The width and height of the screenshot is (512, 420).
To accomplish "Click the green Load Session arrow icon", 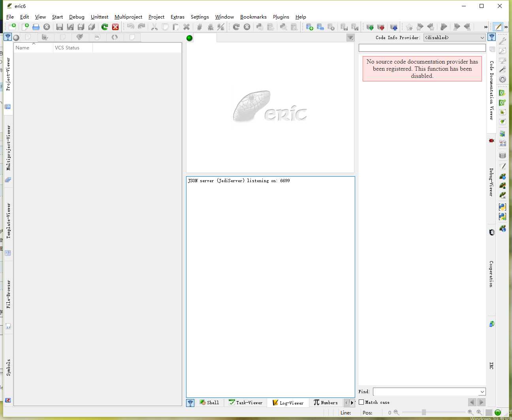I will [370, 26].
